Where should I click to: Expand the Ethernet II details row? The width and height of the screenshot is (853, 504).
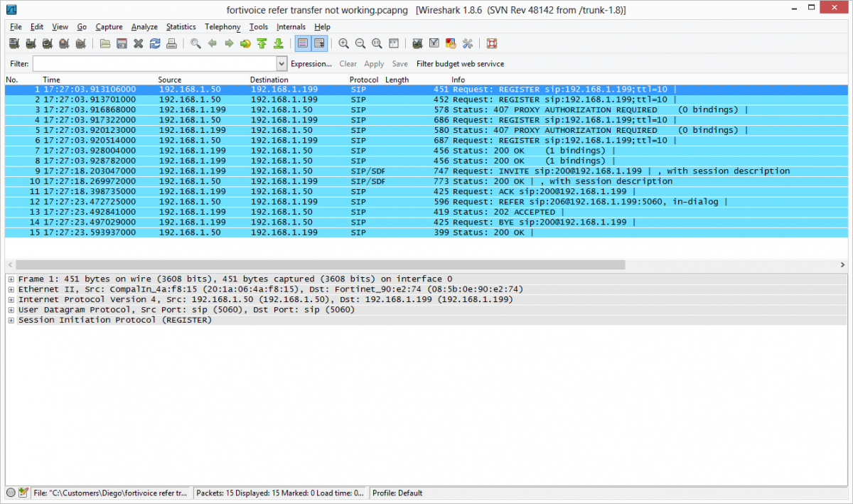[11, 289]
